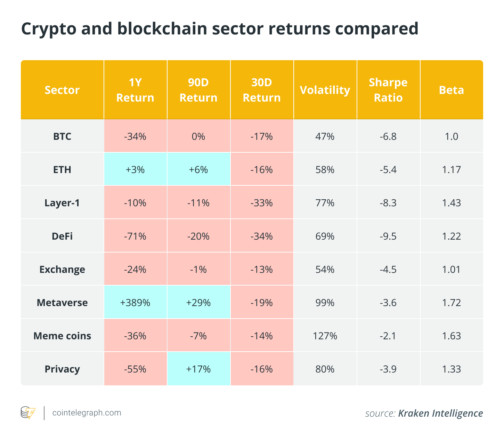Click the Cointelegraph coin logo icon
The width and height of the screenshot is (504, 441).
pyautogui.click(x=28, y=413)
